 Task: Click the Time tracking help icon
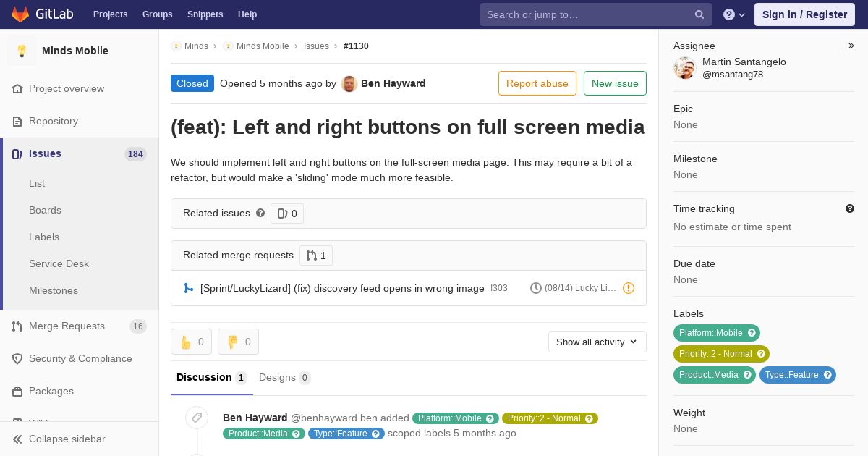pyautogui.click(x=850, y=208)
